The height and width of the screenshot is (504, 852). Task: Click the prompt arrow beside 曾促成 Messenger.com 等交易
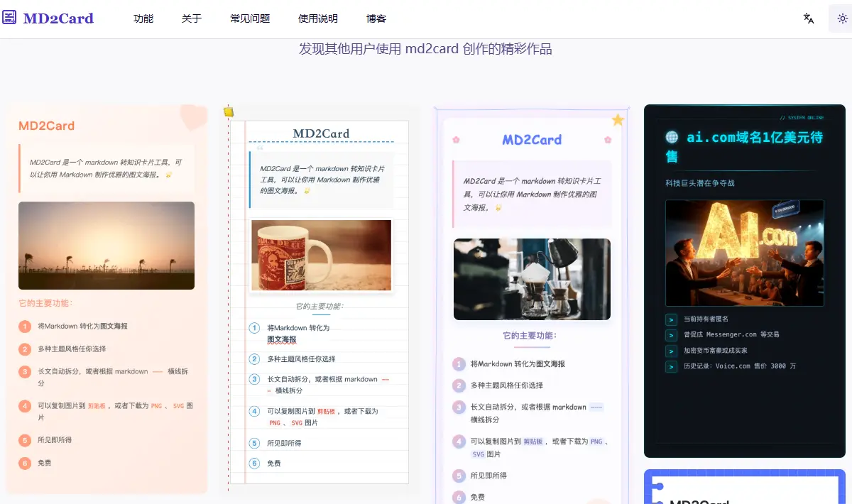[671, 335]
